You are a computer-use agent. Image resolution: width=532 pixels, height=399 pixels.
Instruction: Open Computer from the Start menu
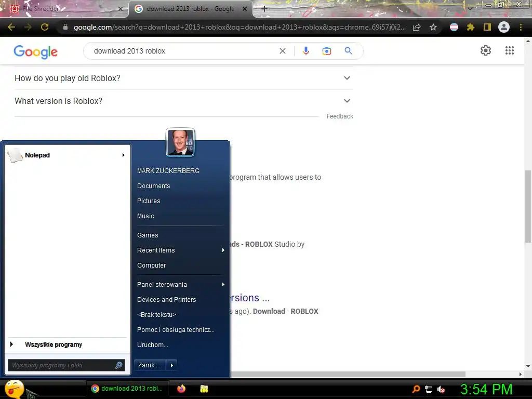tap(151, 265)
